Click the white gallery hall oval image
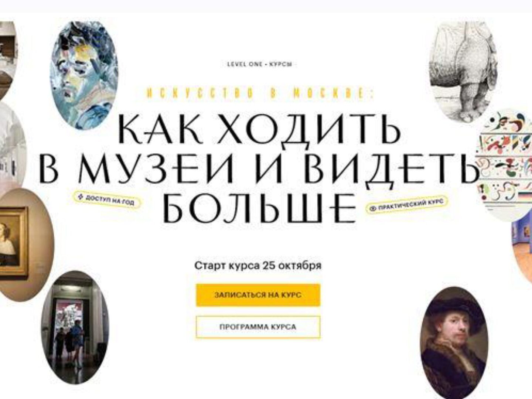 (12, 149)
